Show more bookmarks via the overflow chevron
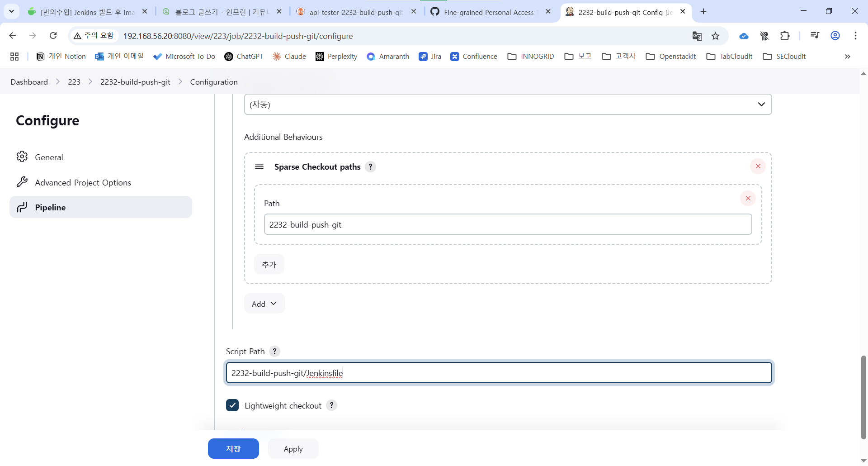 pyautogui.click(x=848, y=57)
